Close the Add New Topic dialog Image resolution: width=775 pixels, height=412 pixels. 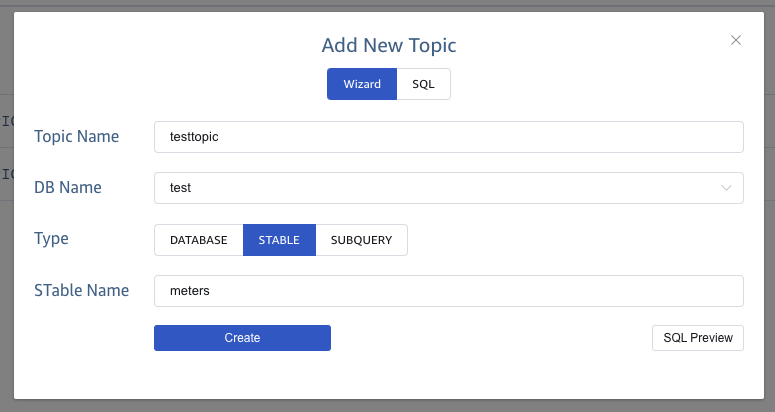(736, 40)
